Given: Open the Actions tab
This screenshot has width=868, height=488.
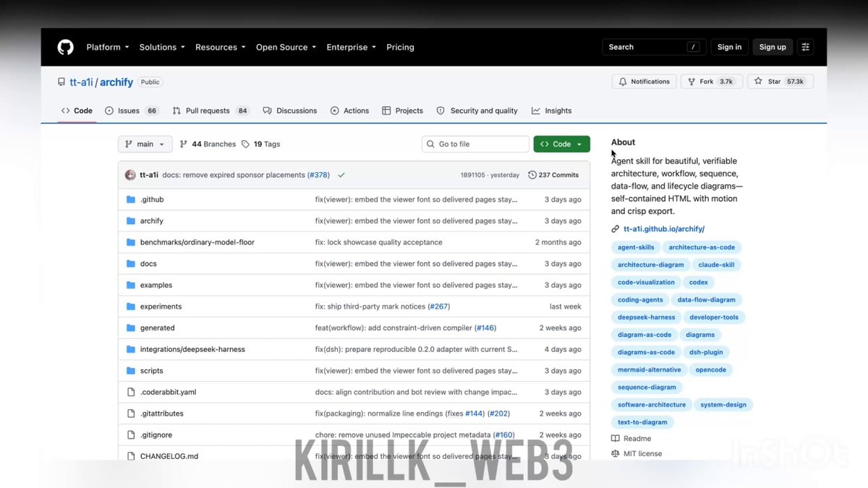Looking at the screenshot, I should (x=350, y=111).
